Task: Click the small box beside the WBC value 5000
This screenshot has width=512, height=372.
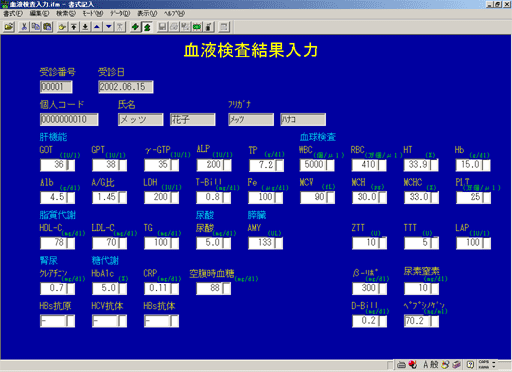Action: tap(330, 165)
